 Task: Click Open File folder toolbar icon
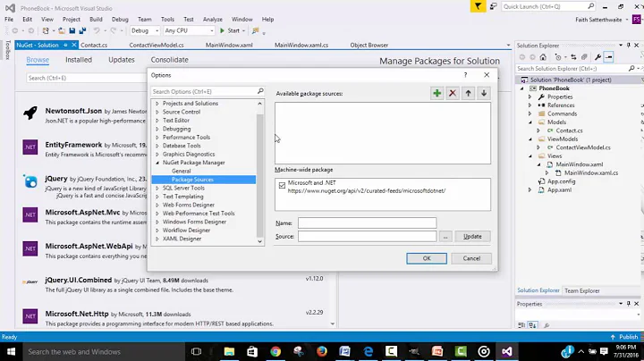[62, 30]
